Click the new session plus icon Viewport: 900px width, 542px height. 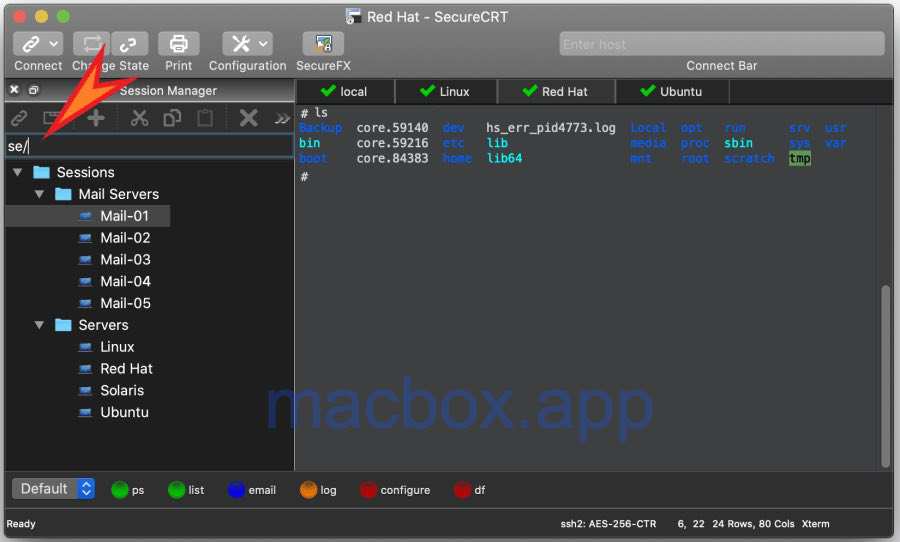[96, 118]
